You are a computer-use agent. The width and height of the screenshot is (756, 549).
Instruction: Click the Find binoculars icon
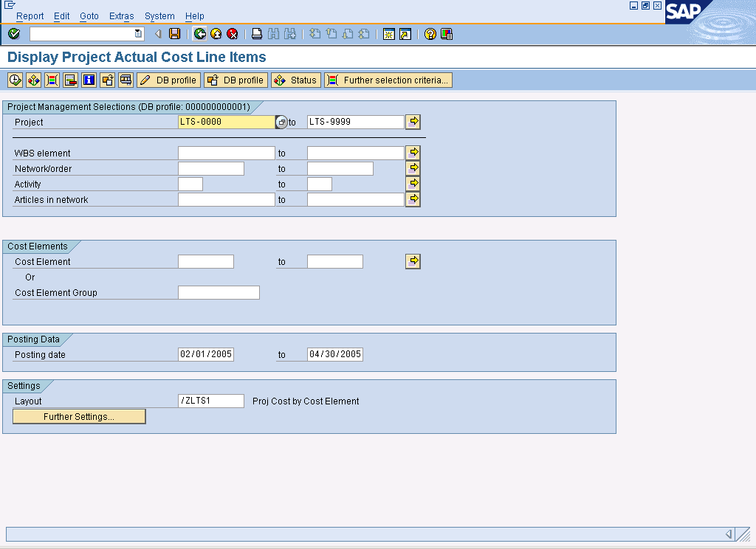pyautogui.click(x=273, y=34)
